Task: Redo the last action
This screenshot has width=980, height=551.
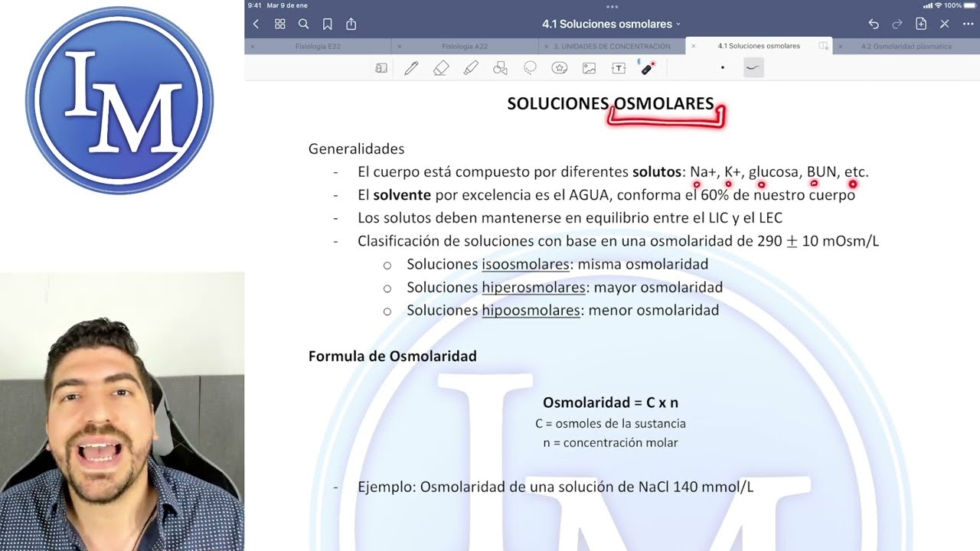Action: tap(897, 24)
